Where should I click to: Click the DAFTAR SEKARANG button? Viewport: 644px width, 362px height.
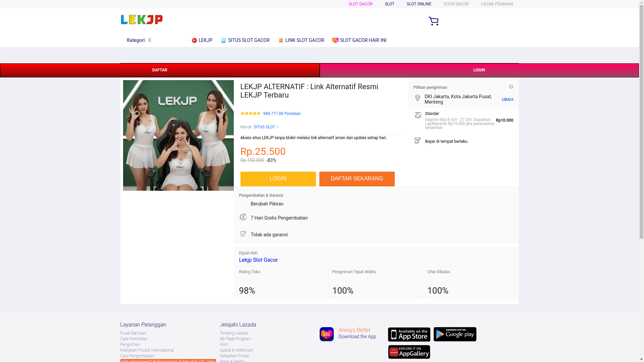click(x=357, y=179)
